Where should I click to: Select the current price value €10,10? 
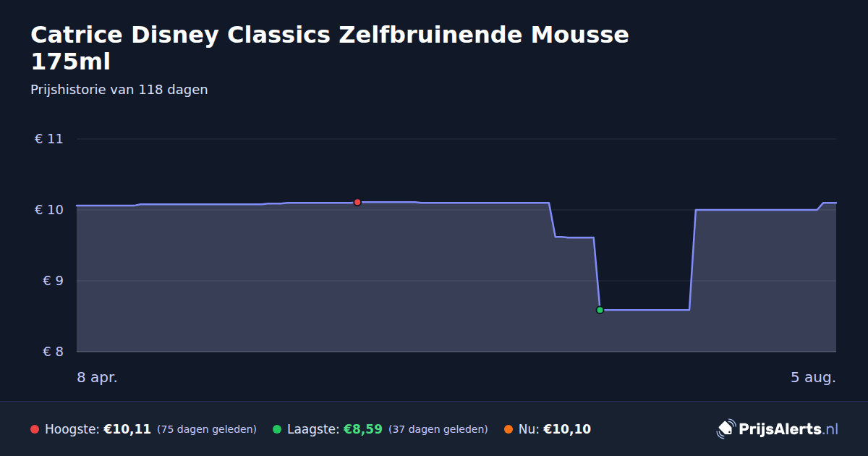click(567, 429)
